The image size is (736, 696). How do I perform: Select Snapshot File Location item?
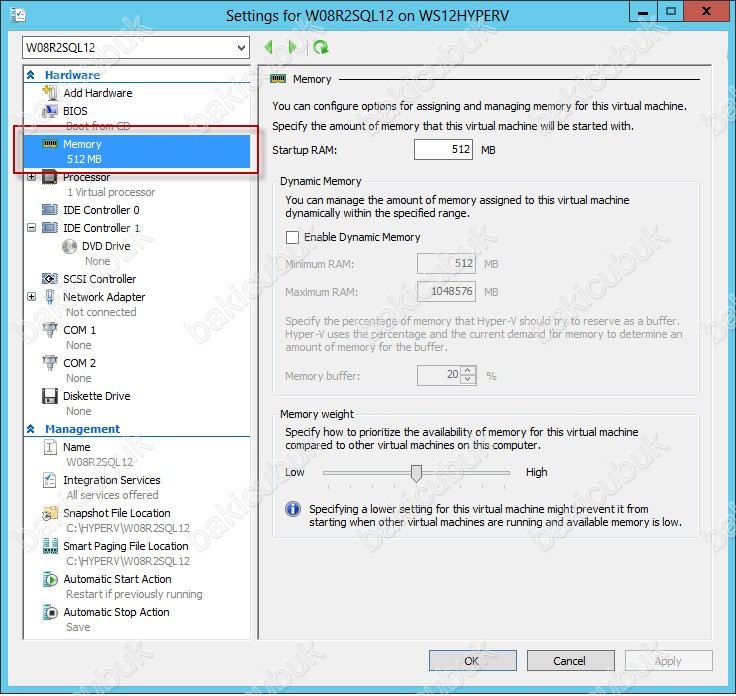[x=117, y=513]
